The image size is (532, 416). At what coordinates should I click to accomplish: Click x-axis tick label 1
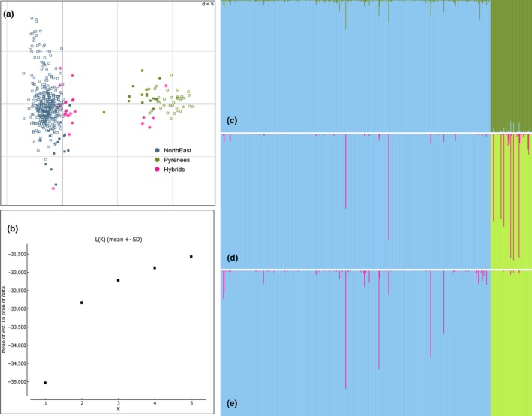[45, 403]
